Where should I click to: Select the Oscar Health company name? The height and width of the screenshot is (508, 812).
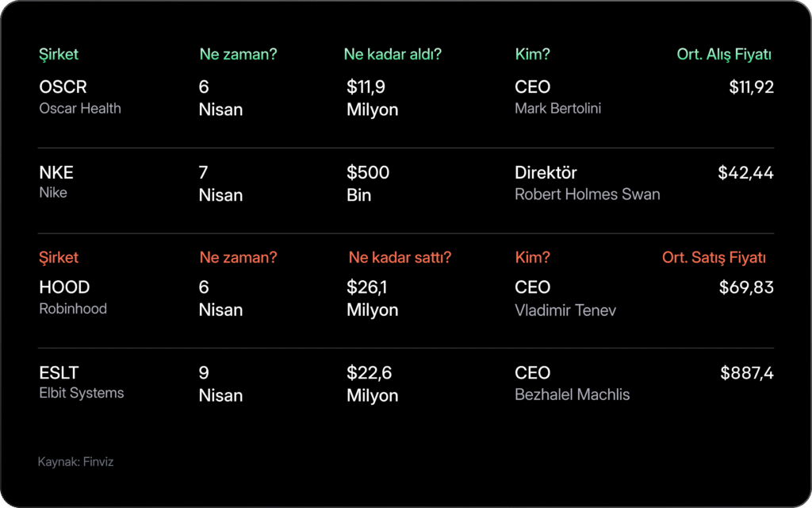pyautogui.click(x=80, y=109)
